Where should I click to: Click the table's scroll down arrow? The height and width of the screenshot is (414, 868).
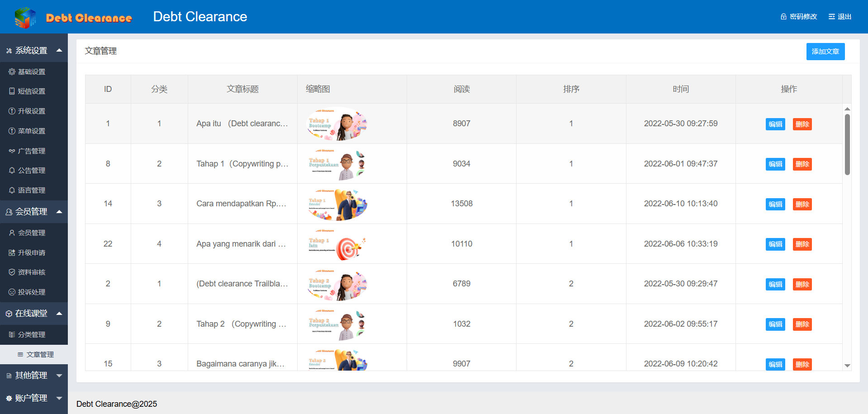[847, 366]
